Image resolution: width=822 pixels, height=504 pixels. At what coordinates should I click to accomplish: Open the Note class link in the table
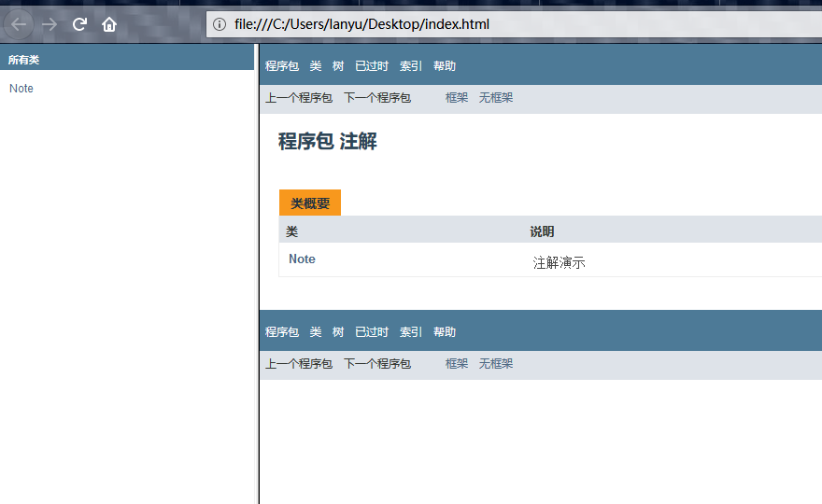tap(302, 259)
